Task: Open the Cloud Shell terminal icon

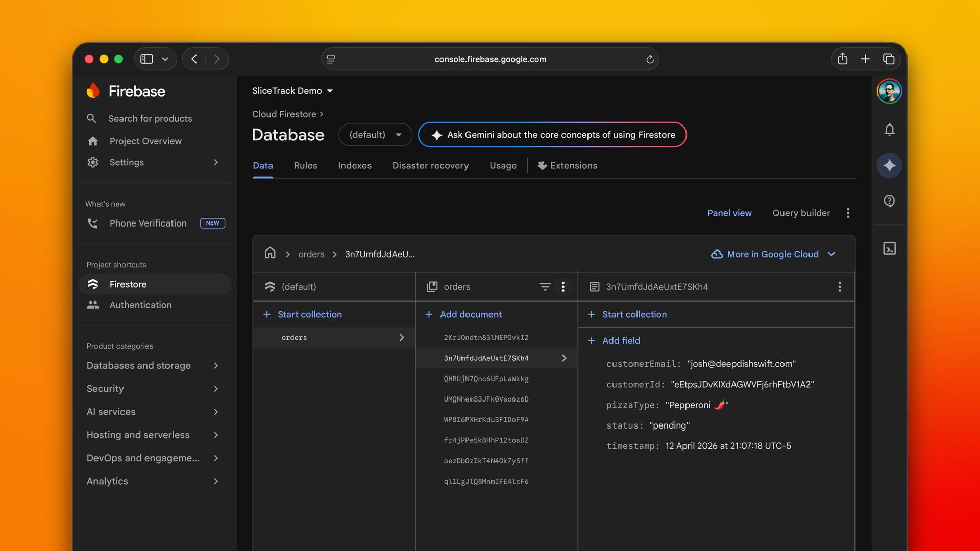Action: click(889, 248)
